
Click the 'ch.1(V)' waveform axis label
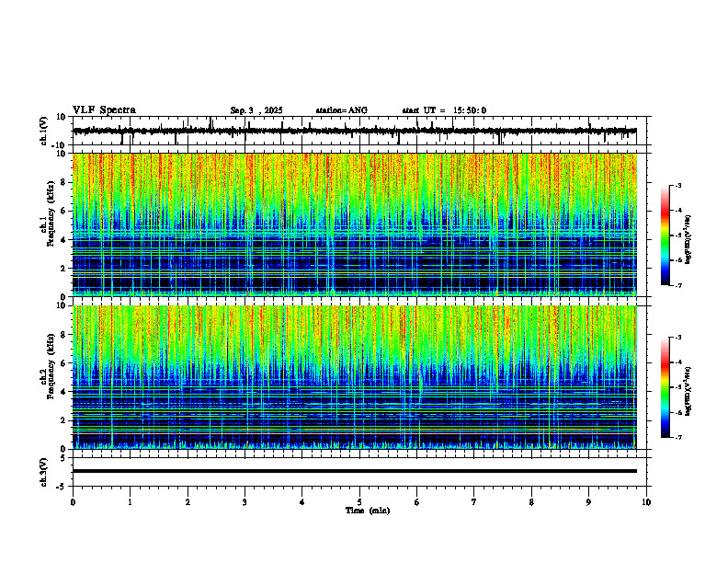pyautogui.click(x=44, y=131)
